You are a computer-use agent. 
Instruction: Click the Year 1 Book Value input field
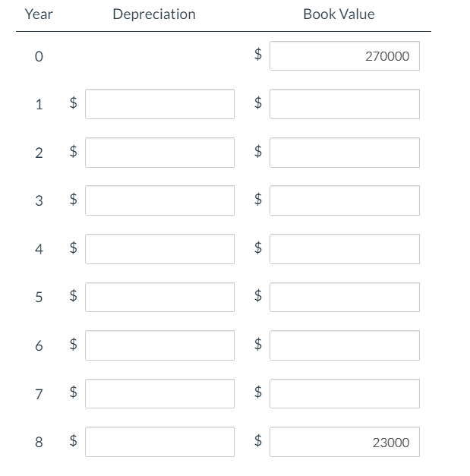pos(344,104)
